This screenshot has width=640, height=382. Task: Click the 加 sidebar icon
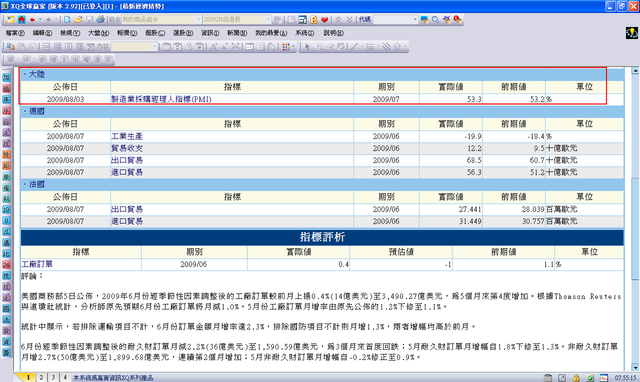pyautogui.click(x=7, y=78)
